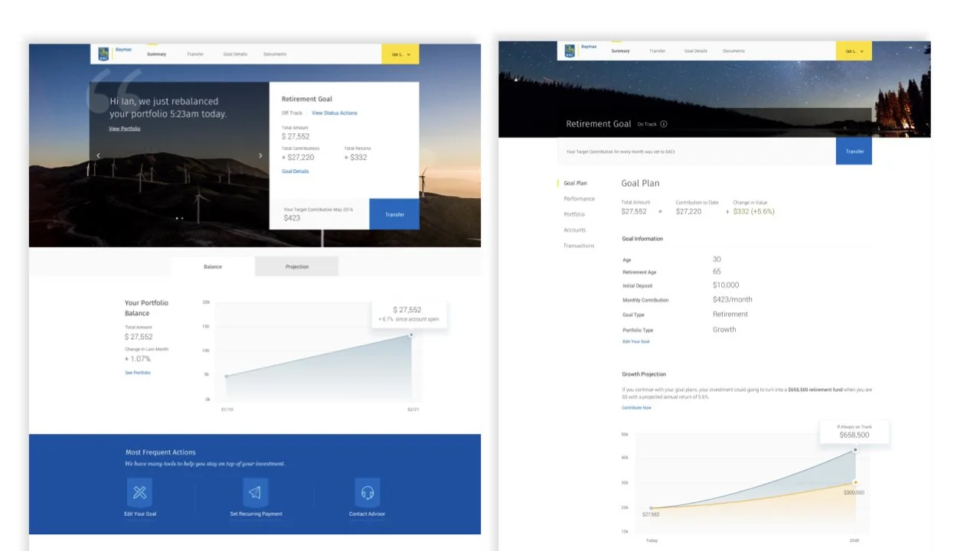Click the Growth Projection heading

coord(644,374)
